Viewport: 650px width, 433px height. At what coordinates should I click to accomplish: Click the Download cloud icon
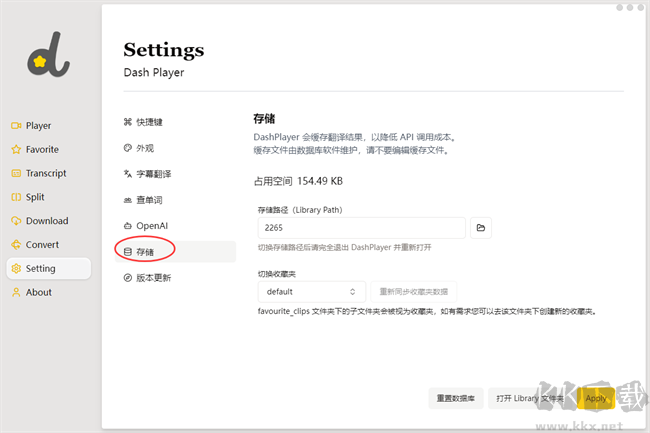[x=16, y=221]
